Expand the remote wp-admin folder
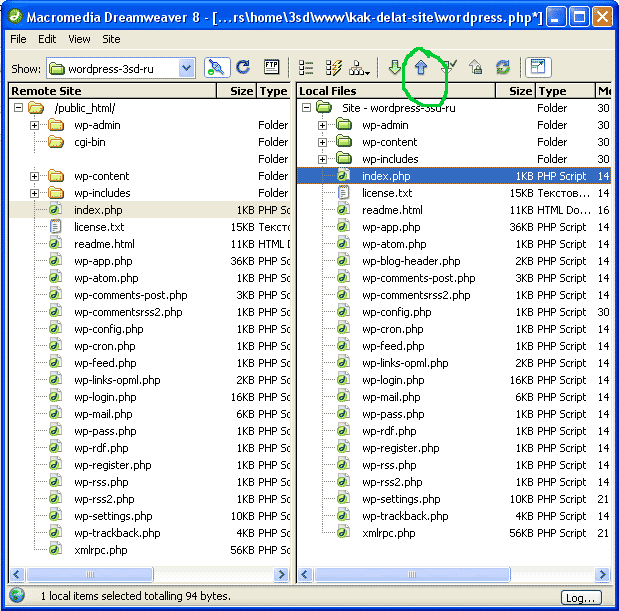 (34, 125)
